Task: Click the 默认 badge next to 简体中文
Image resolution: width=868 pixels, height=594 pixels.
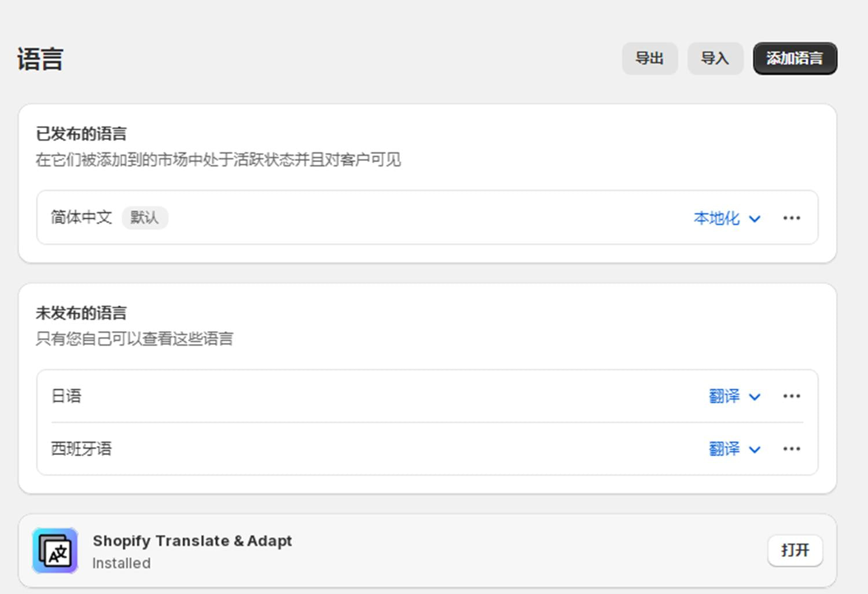Action: [145, 218]
